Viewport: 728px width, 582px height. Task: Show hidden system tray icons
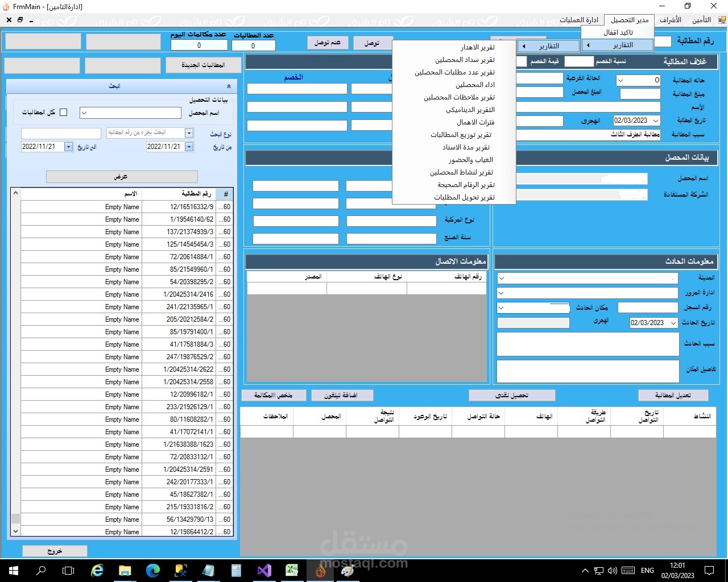tap(585, 571)
